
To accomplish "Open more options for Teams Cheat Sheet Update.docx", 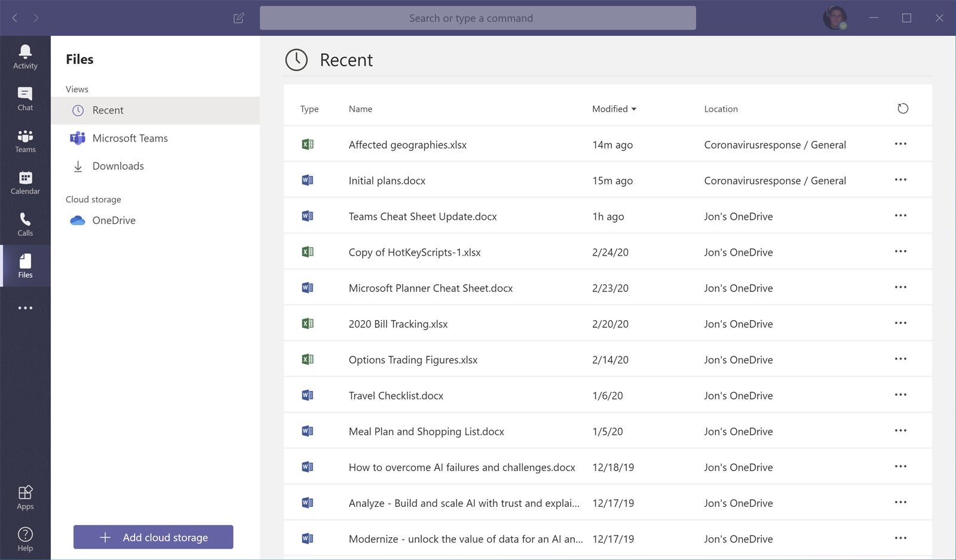I will click(900, 216).
